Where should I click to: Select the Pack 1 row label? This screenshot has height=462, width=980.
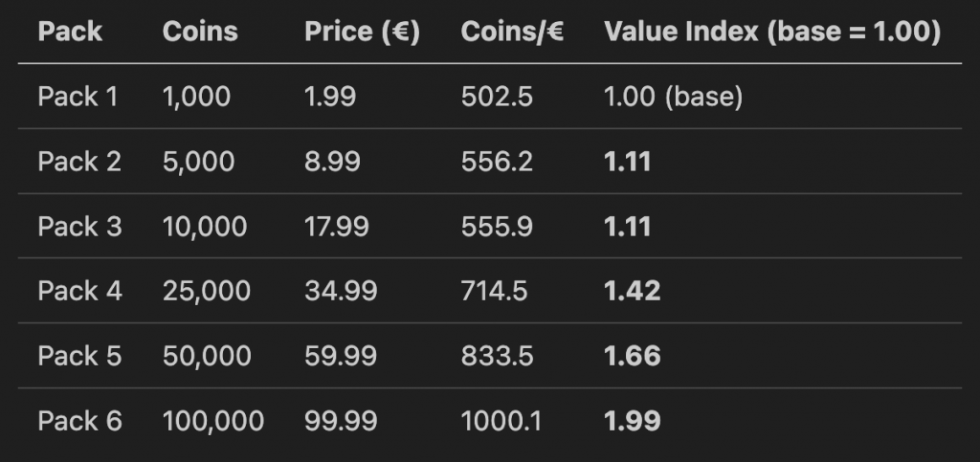[x=78, y=97]
